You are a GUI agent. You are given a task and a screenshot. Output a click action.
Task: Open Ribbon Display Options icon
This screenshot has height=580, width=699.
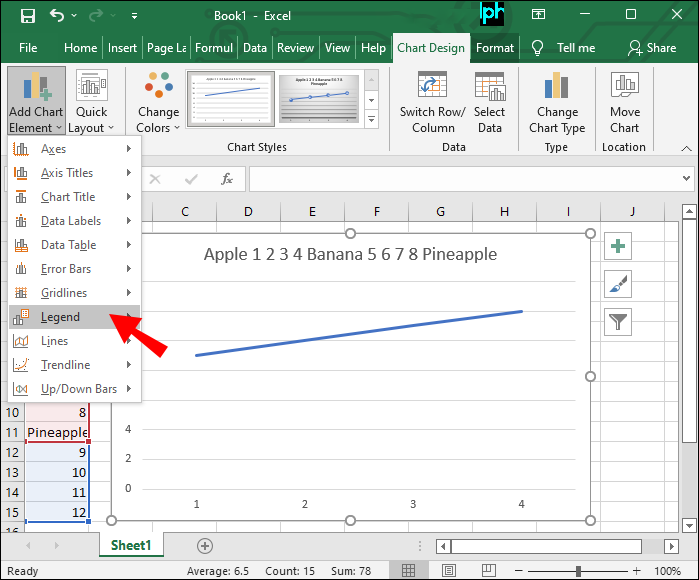pyautogui.click(x=539, y=15)
